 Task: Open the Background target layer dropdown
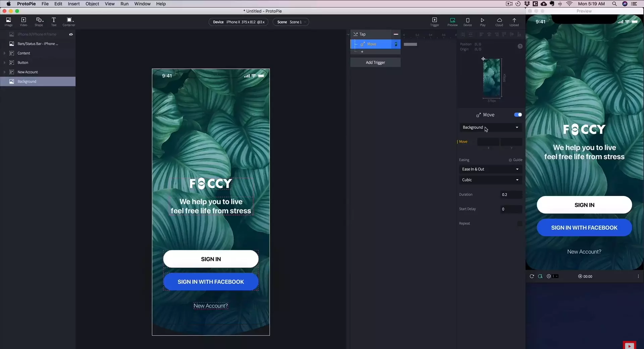(x=490, y=128)
